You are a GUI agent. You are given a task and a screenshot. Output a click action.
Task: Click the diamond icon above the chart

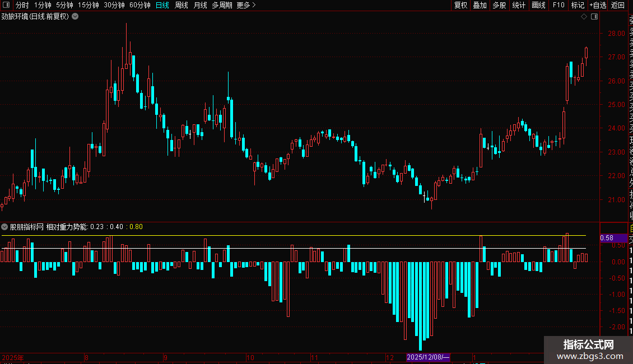tap(584, 17)
